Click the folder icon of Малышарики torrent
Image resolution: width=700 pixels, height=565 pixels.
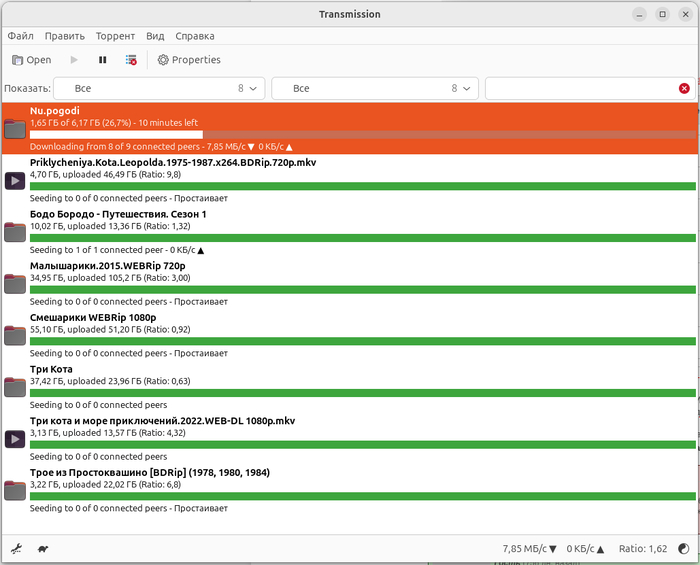coord(15,284)
